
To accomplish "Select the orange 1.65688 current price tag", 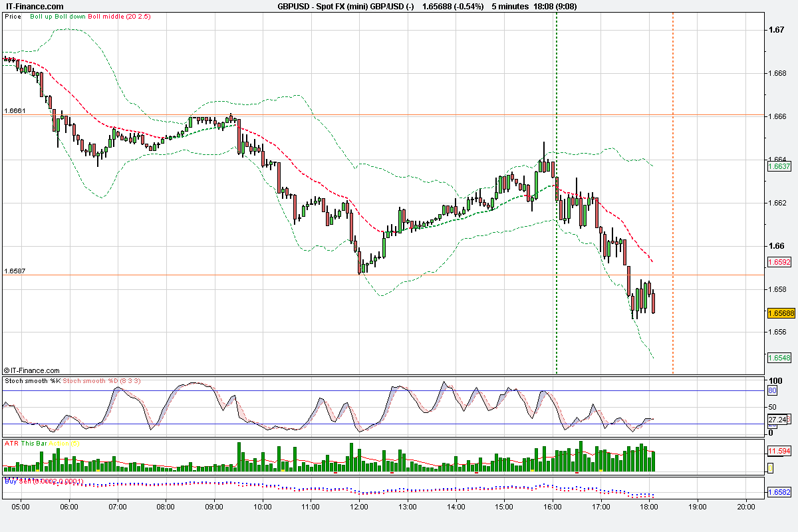I will (781, 313).
